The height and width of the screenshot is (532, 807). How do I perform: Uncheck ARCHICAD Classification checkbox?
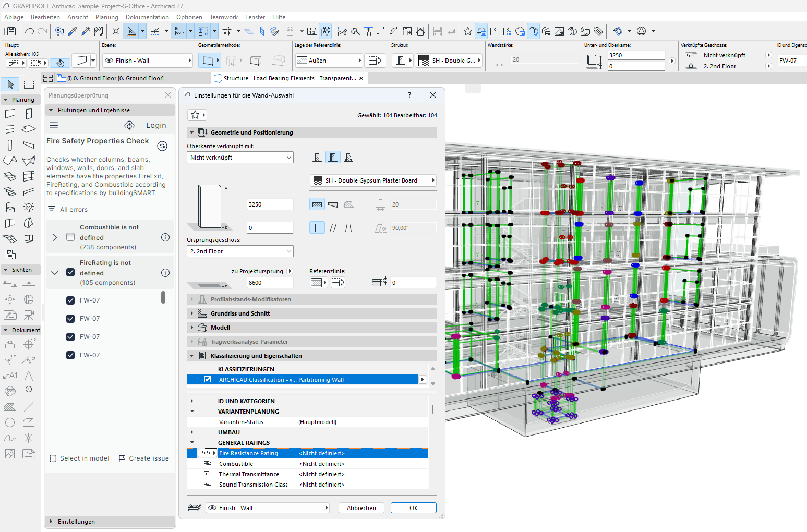coord(208,380)
